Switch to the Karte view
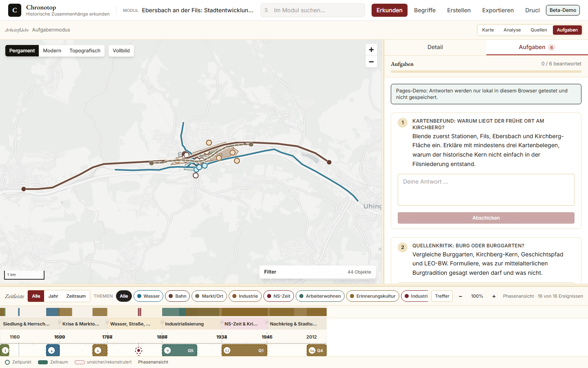This screenshot has width=588, height=368. (488, 30)
